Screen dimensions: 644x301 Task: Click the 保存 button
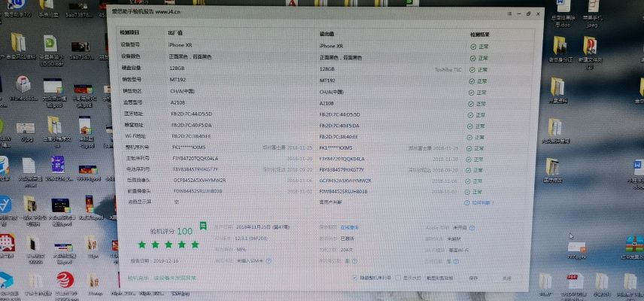coord(473,278)
